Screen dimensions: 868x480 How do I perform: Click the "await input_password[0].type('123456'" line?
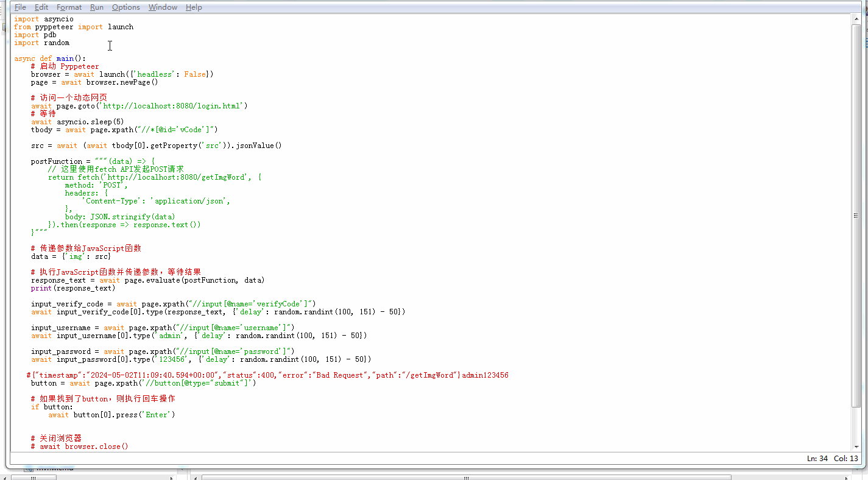201,359
